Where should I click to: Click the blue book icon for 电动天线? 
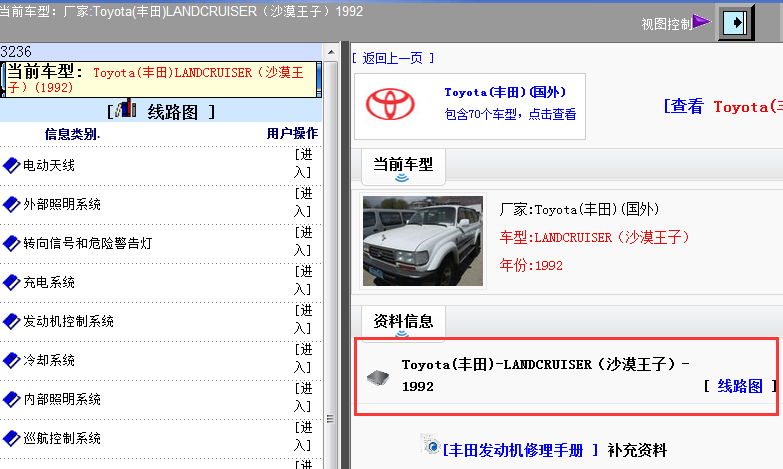click(x=11, y=165)
